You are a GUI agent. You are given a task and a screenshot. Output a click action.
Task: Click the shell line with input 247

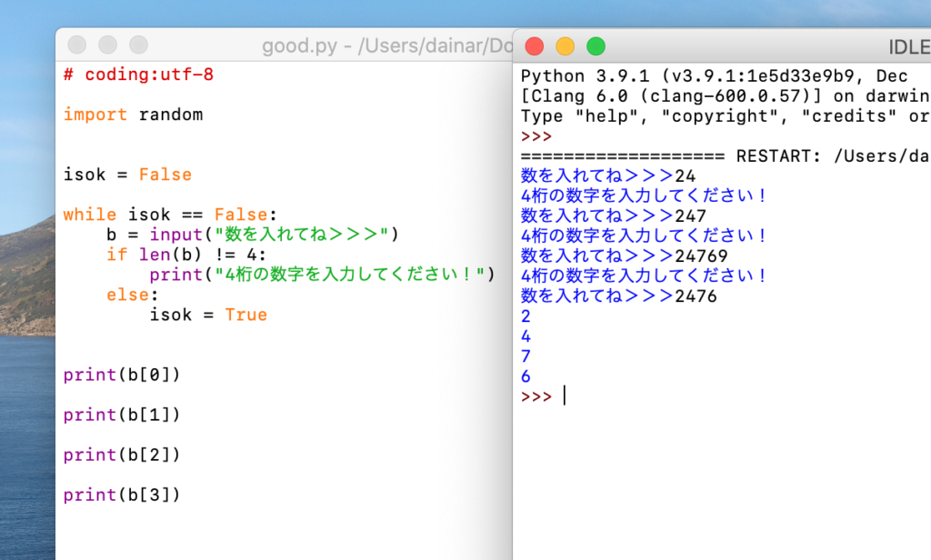click(x=614, y=215)
